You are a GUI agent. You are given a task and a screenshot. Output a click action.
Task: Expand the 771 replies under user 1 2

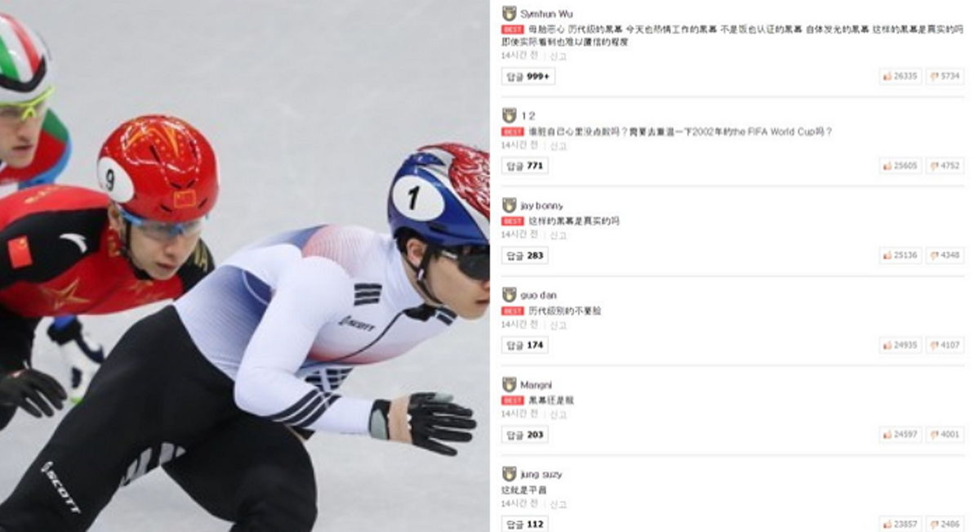[524, 166]
